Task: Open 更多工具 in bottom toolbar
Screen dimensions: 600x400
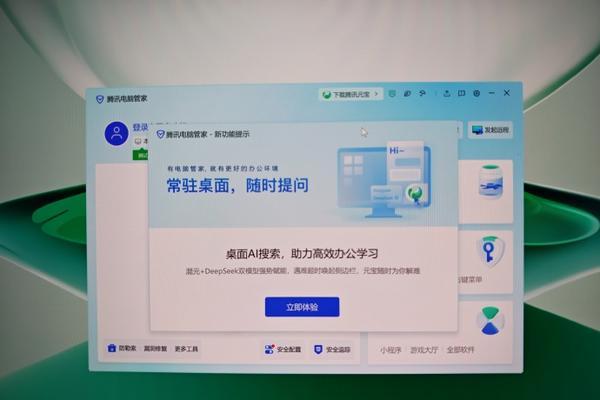Action: click(x=186, y=349)
